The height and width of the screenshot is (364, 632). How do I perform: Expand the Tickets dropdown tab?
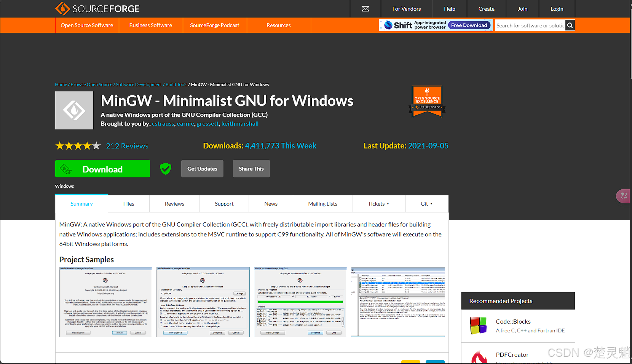[379, 204]
